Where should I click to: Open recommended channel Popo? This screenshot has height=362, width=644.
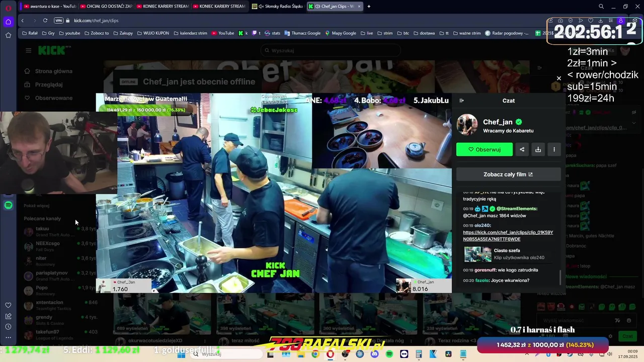click(x=60, y=290)
